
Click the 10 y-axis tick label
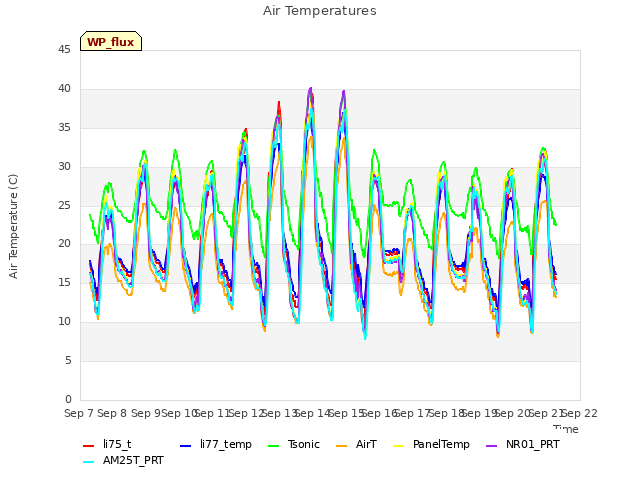pos(64,322)
